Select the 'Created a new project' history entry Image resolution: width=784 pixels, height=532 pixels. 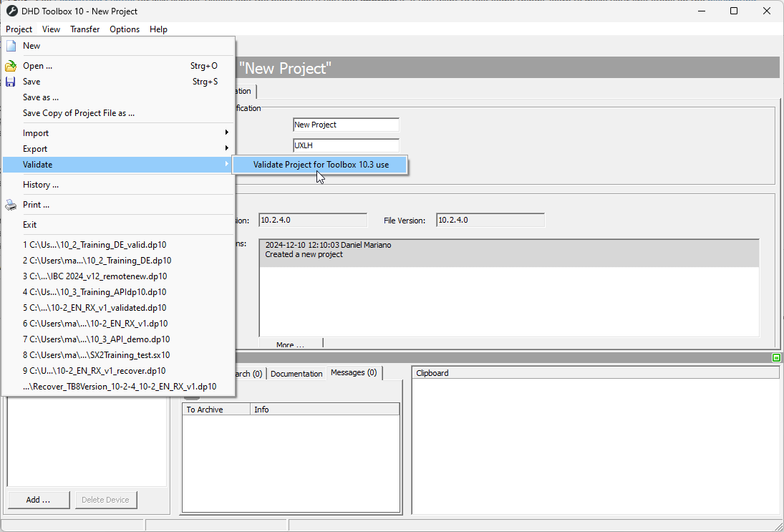(x=509, y=253)
